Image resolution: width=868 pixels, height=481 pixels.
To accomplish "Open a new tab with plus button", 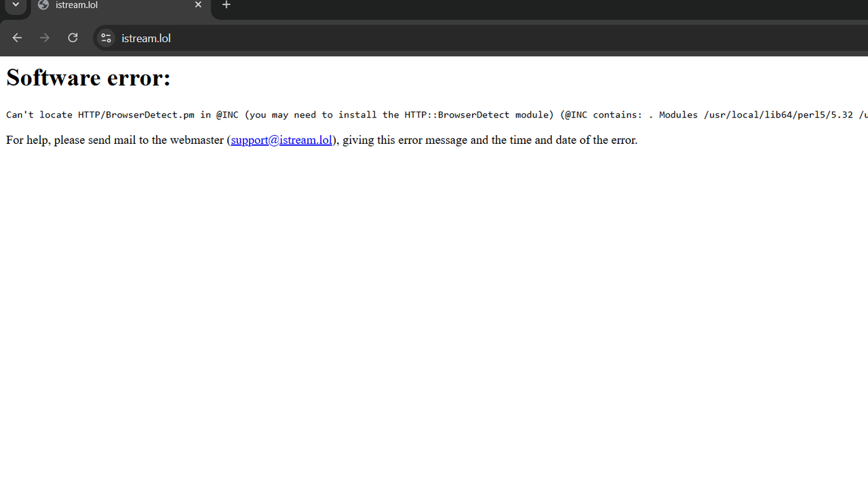I will click(x=226, y=5).
